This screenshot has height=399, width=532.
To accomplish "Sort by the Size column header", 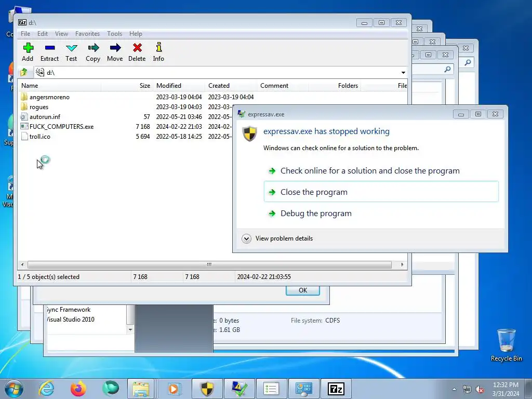I will pyautogui.click(x=127, y=86).
